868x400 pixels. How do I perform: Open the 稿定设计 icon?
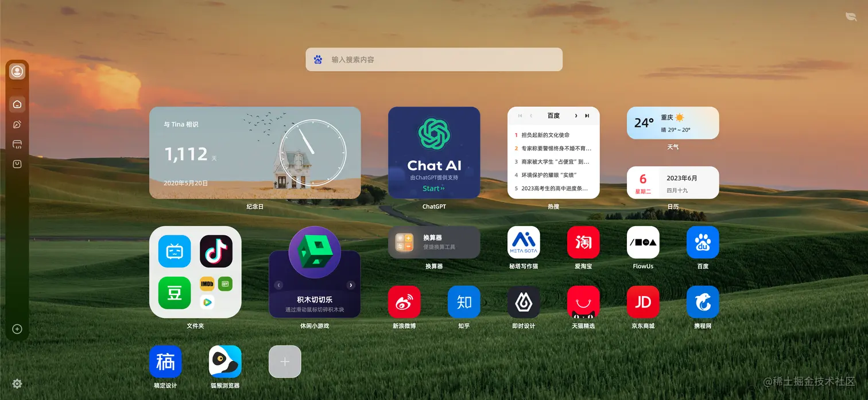click(165, 362)
